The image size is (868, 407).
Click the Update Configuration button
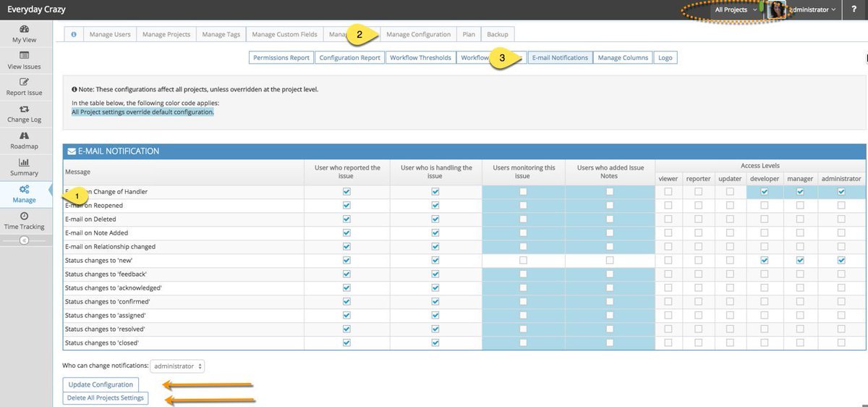[101, 385]
